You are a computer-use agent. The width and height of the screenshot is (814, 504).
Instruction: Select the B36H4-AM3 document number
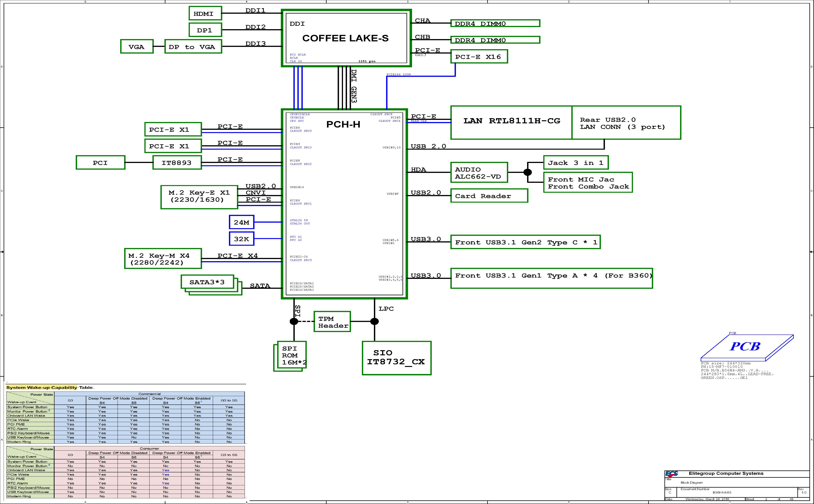click(x=722, y=492)
